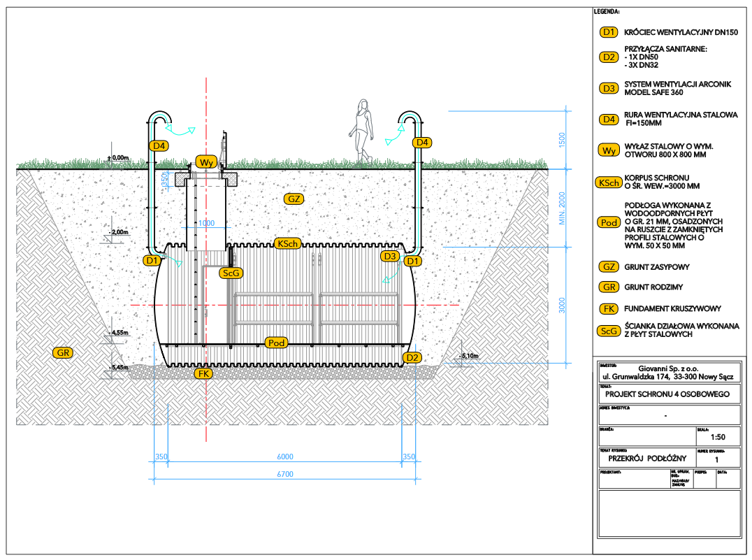Click the Giovanni Sp. z o.o. investor text

(668, 368)
